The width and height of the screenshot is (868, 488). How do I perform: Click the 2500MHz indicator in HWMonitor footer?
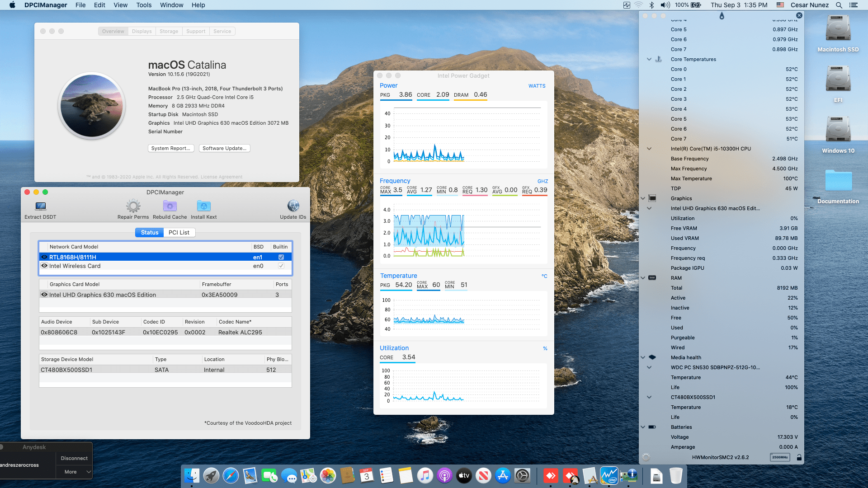(x=780, y=457)
